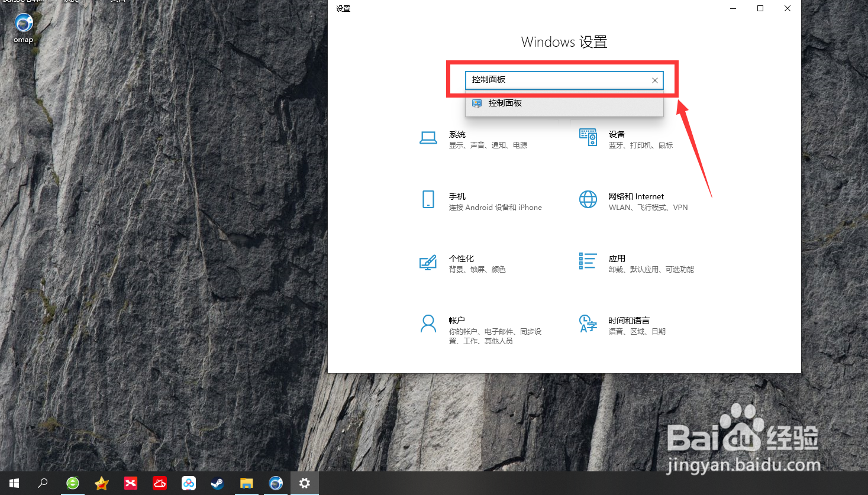This screenshot has height=495, width=868.
Task: Switch to the omap globe app in taskbar
Action: [276, 483]
